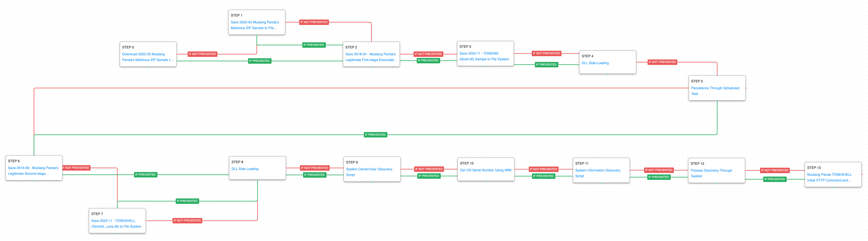Click DLL Side-Loading link in Step 8

click(245, 169)
